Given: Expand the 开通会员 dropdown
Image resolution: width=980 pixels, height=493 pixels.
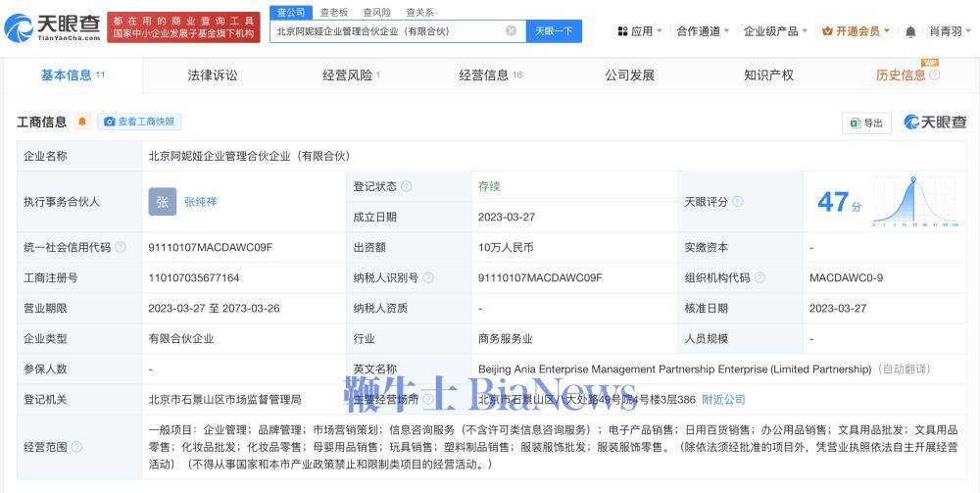Looking at the screenshot, I should (857, 31).
